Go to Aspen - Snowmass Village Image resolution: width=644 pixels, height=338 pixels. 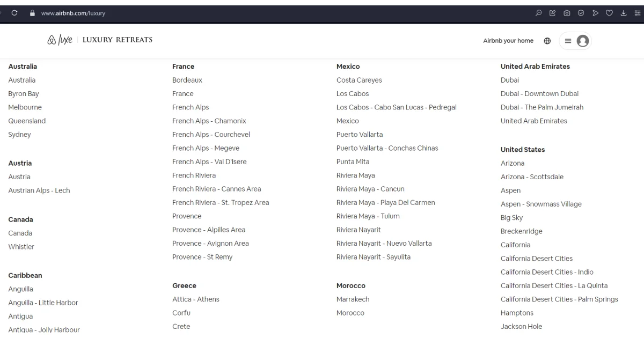pyautogui.click(x=541, y=204)
